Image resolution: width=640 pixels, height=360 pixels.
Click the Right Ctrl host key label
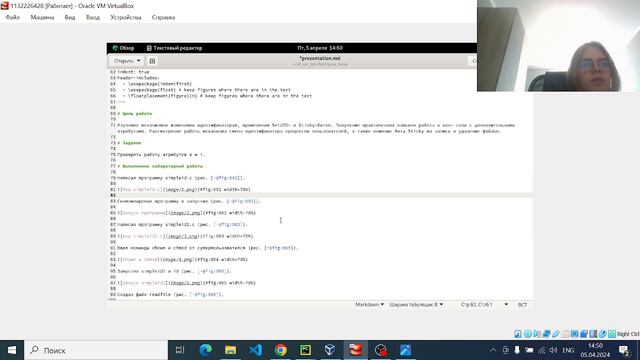tap(628, 334)
